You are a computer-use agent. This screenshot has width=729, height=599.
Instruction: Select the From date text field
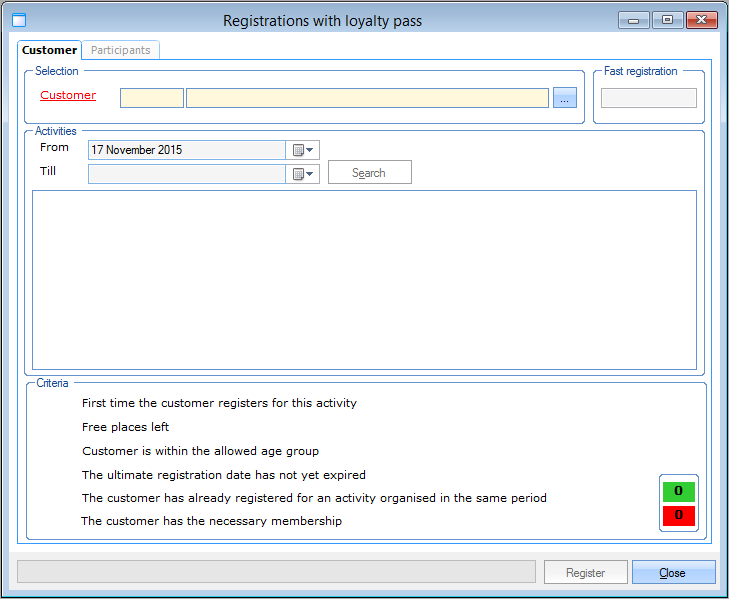tap(187, 150)
